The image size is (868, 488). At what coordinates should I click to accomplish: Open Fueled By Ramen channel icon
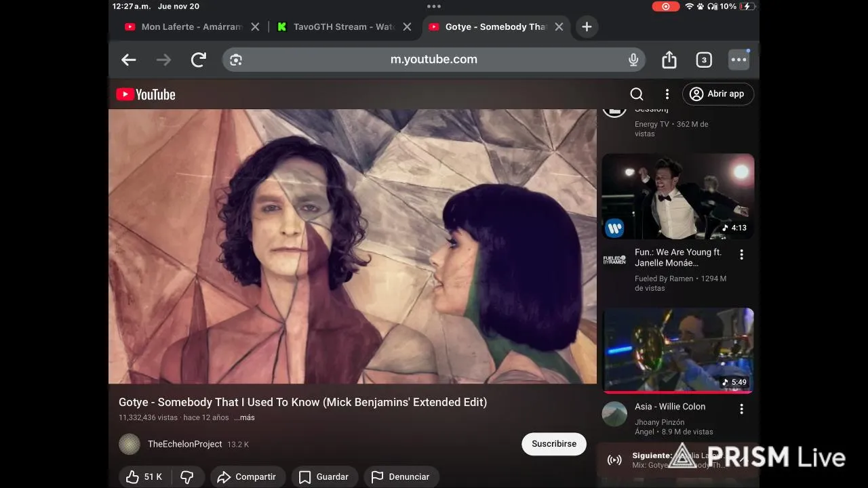(614, 260)
